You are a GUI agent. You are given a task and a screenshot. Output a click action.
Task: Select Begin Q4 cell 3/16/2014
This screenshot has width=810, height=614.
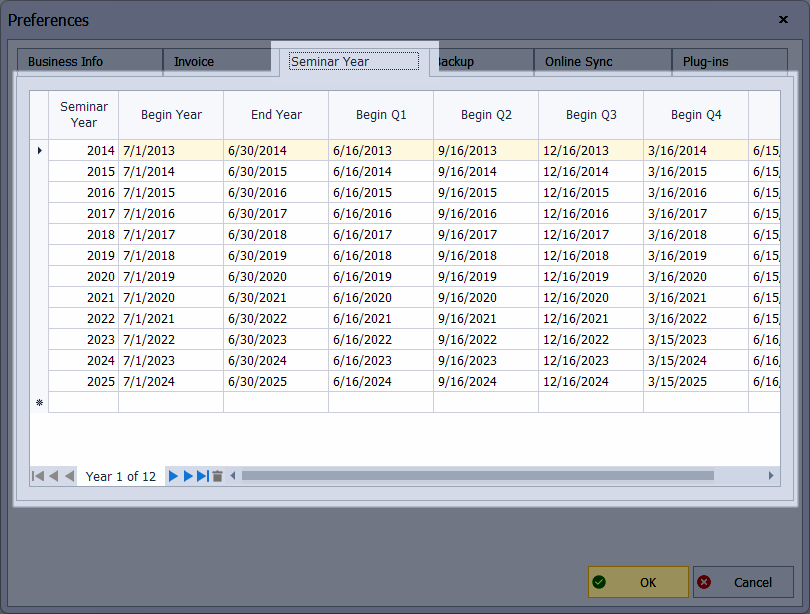pos(696,150)
